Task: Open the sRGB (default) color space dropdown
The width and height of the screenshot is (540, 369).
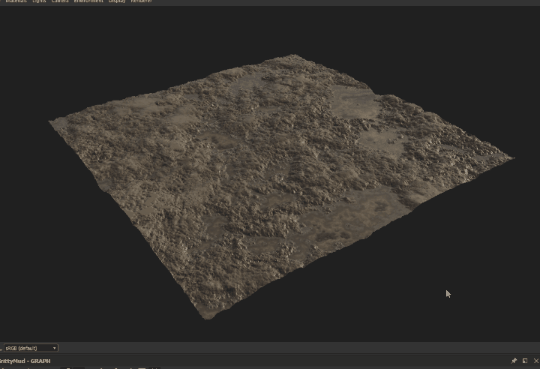Action: [31, 348]
